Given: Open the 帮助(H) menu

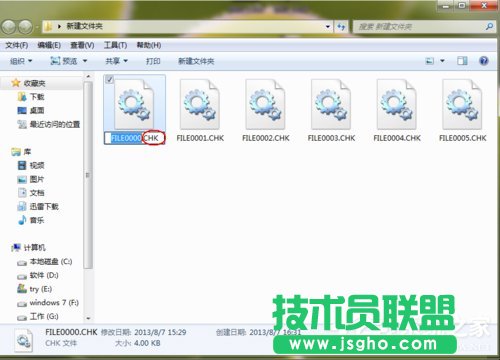Looking at the screenshot, I should tap(149, 45).
